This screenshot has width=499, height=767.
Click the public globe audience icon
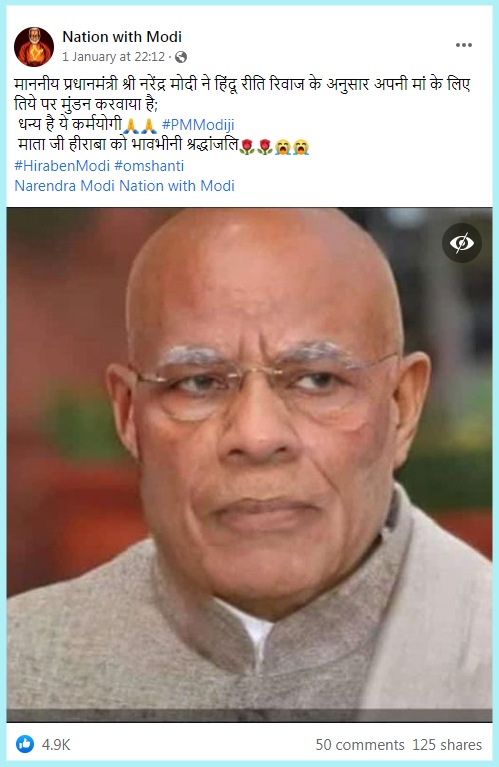coord(181,57)
